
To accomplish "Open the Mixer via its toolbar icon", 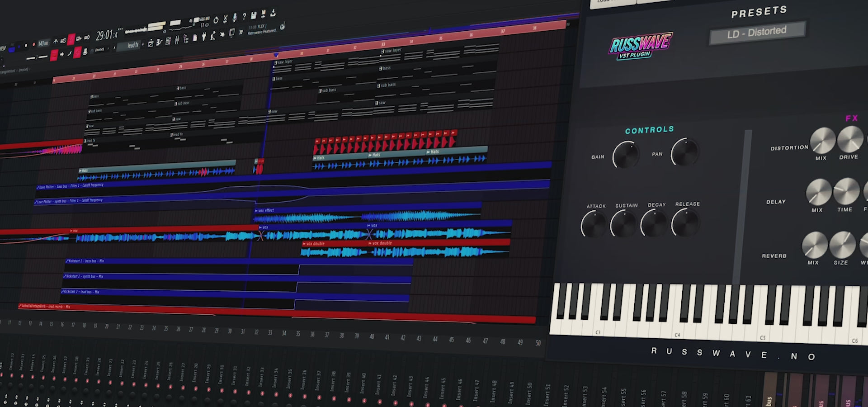I will pos(177,39).
